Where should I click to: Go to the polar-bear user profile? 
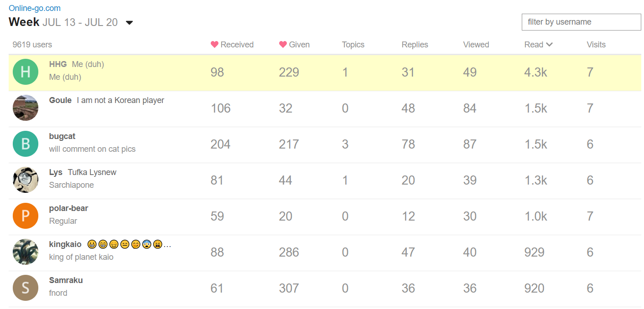(68, 208)
